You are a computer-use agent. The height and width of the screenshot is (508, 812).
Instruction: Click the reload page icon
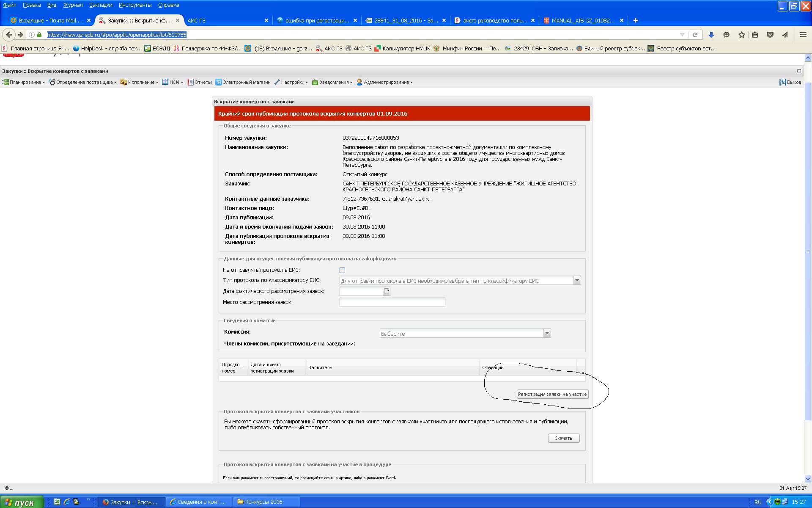(x=695, y=35)
